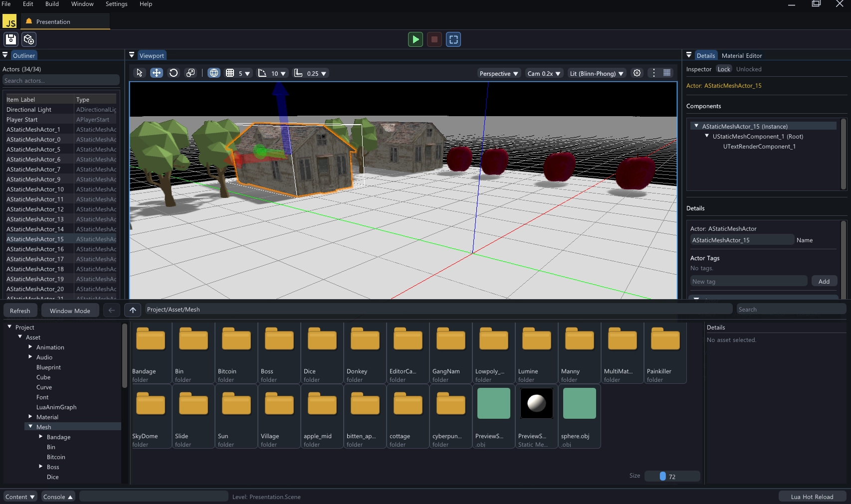Open the Lit (Blinn-Phong) shading dropdown
This screenshot has width=851, height=504.
[597, 73]
